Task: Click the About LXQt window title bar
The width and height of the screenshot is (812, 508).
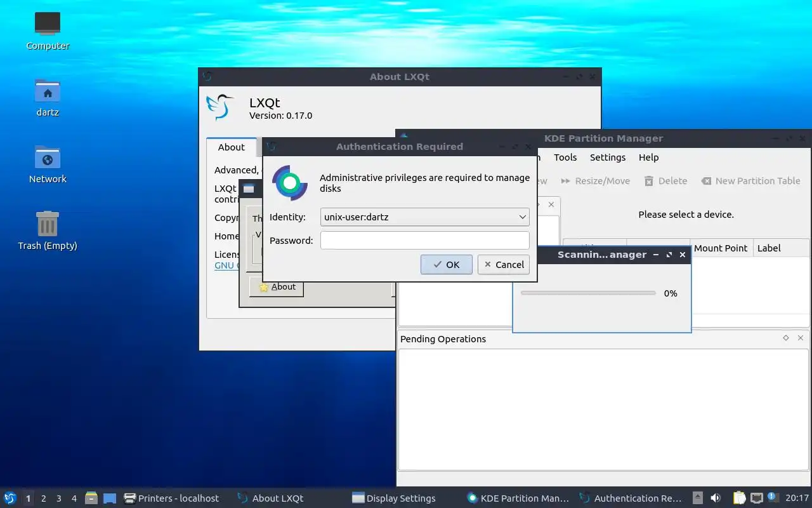Action: [x=400, y=76]
